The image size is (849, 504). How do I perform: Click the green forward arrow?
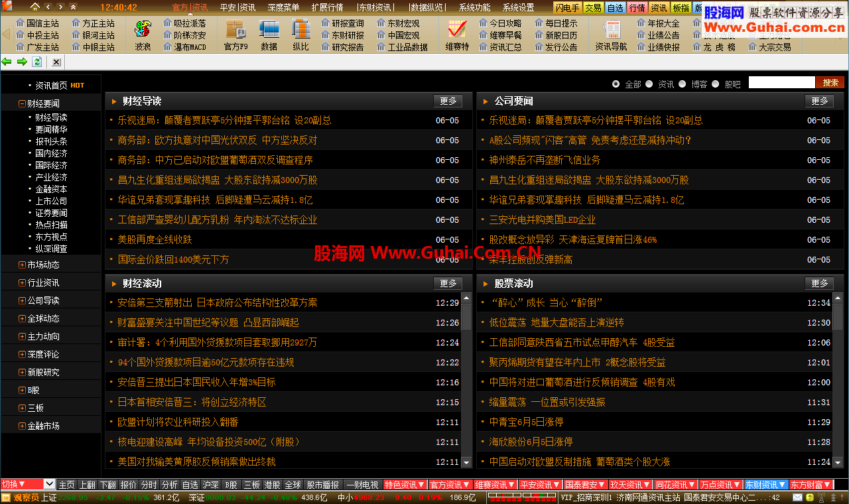click(22, 62)
